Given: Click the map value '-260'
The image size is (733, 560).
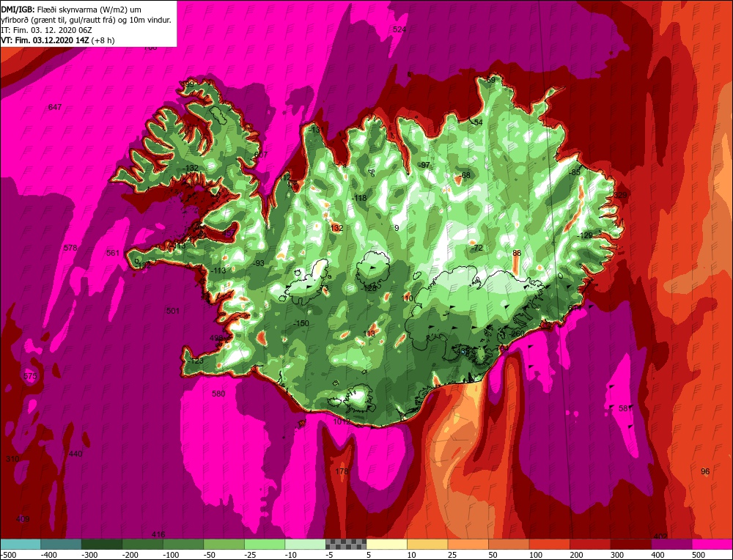Looking at the screenshot, I should point(516,334).
